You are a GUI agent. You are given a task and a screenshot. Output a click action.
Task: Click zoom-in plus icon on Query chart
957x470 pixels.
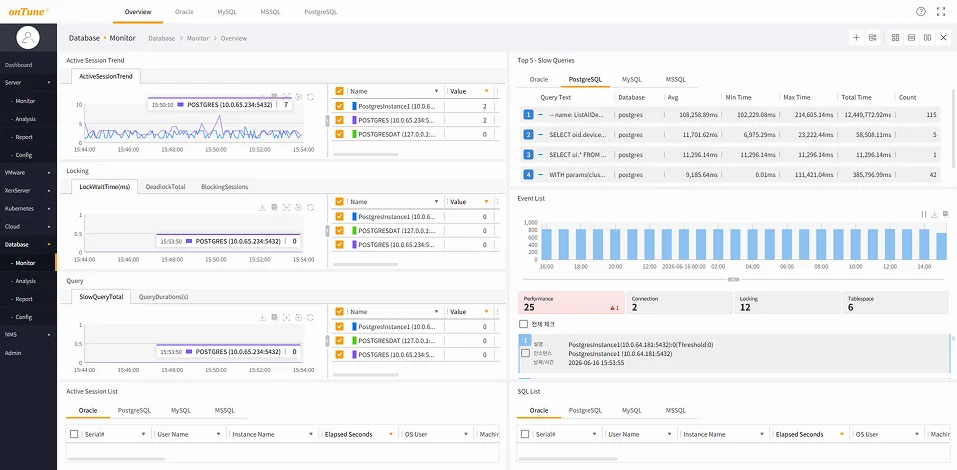click(x=298, y=317)
